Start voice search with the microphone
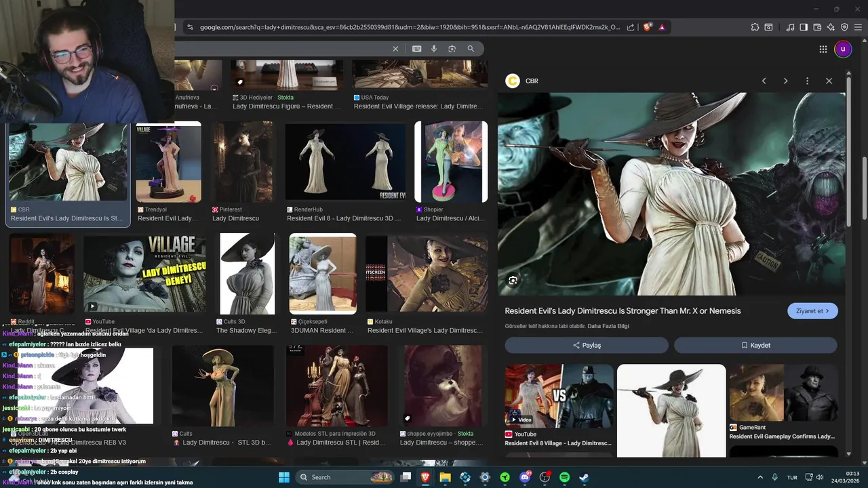The width and height of the screenshot is (868, 488). point(434,49)
